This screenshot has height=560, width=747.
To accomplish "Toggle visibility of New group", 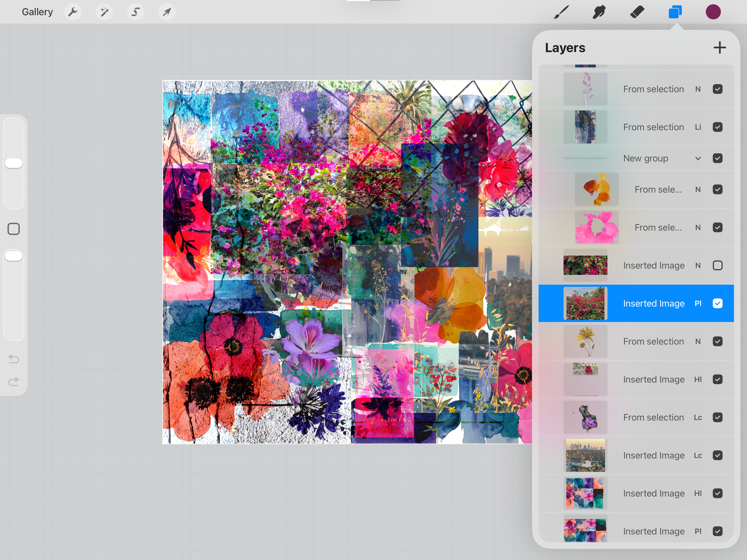I will coord(717,158).
